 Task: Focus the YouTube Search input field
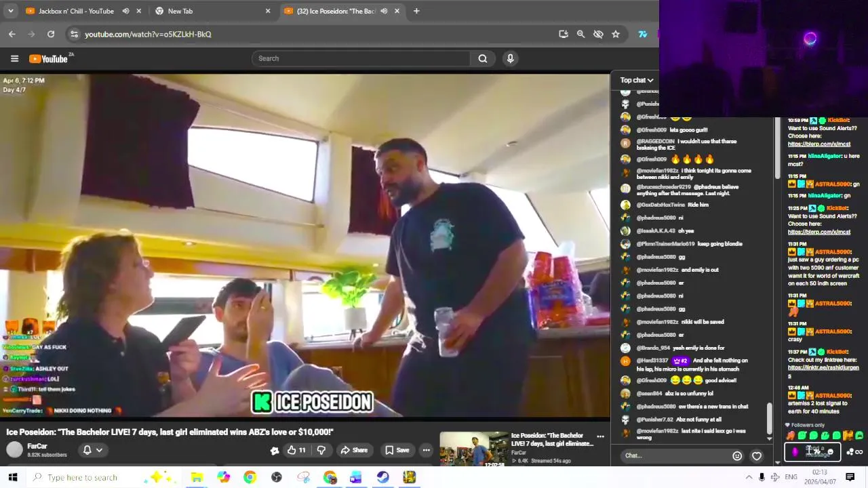(x=361, y=58)
